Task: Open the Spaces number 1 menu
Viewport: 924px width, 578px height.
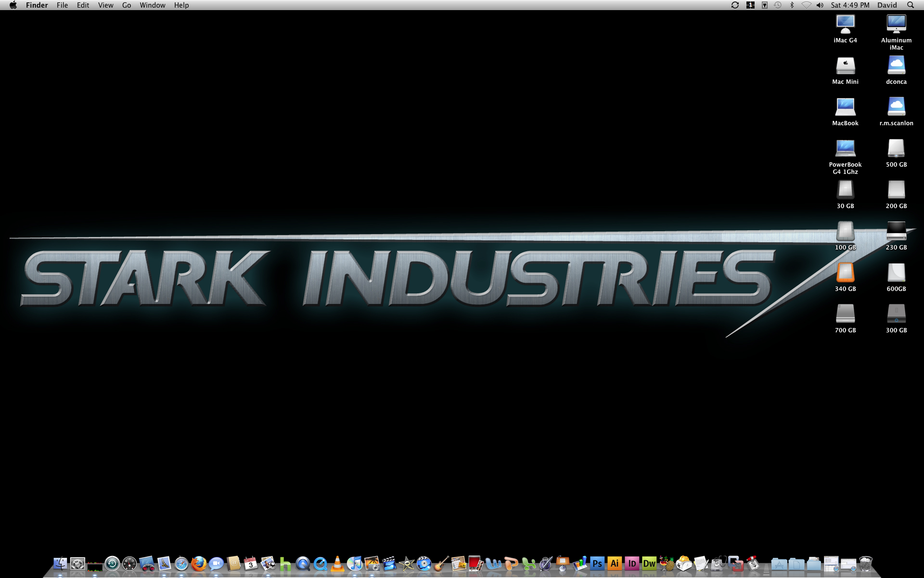Action: (750, 5)
